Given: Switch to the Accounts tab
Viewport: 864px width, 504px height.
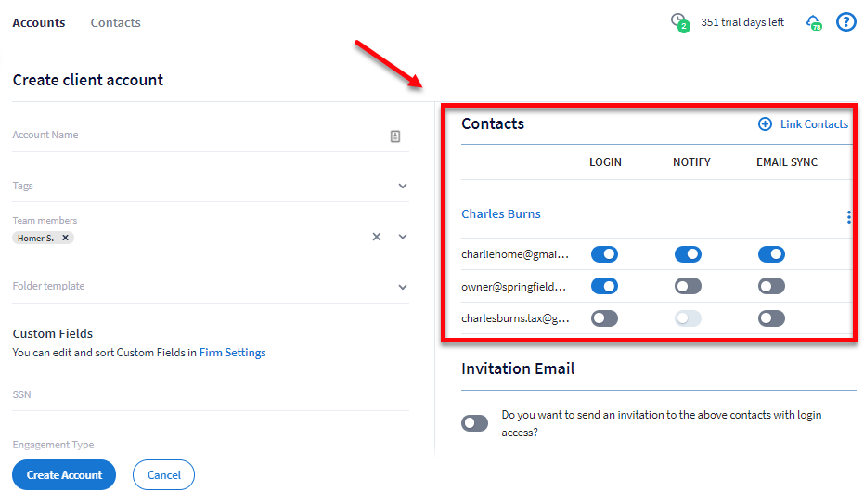Looking at the screenshot, I should (39, 22).
